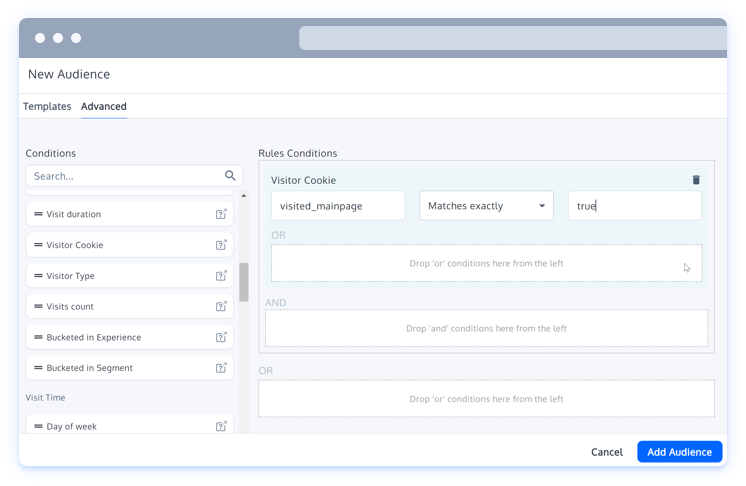
Task: Switch to the Templates tab
Action: 48,106
